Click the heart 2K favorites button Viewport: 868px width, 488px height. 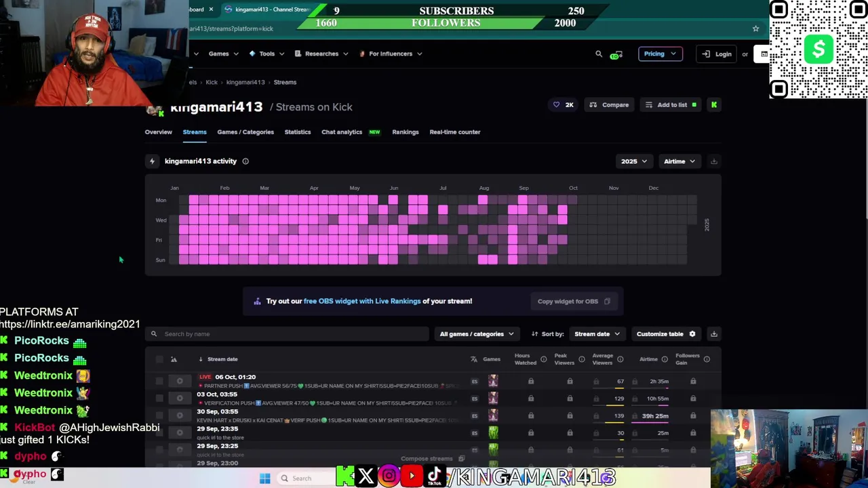pyautogui.click(x=563, y=105)
